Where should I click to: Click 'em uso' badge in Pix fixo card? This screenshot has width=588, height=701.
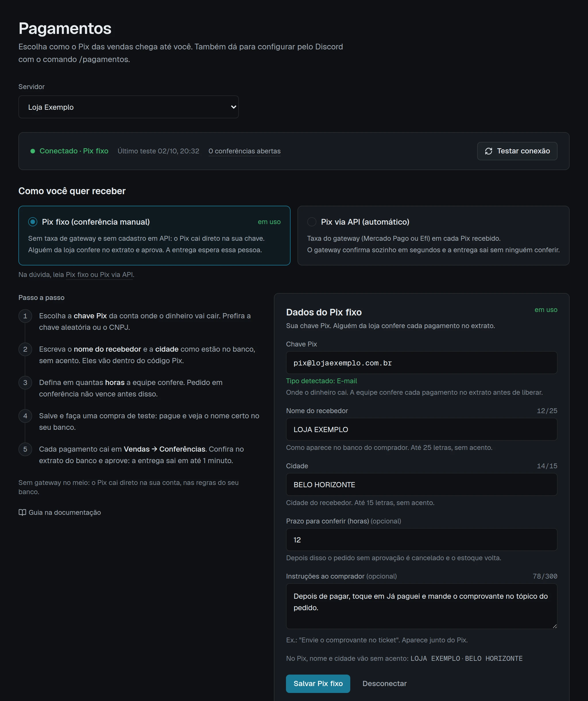(x=269, y=222)
